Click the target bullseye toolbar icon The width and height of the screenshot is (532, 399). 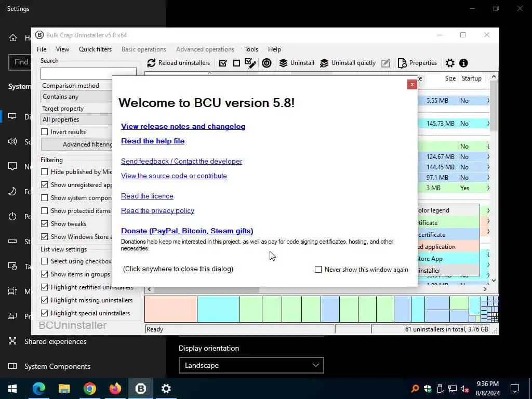267,63
